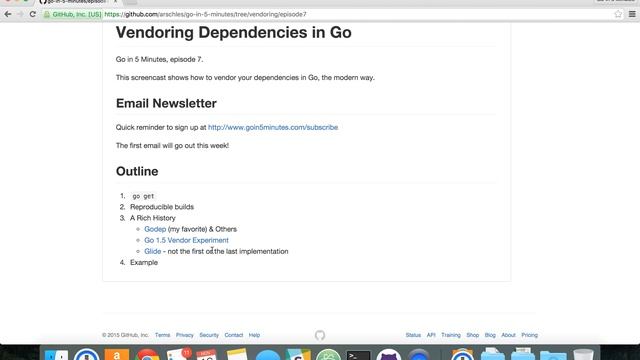
Task: Click the GitHub Octocat logo in footer
Action: pyautogui.click(x=320, y=335)
